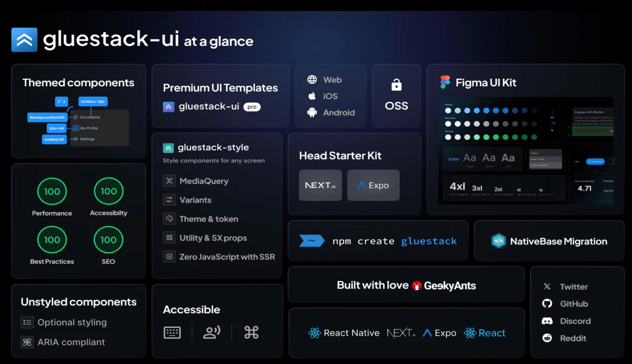Image resolution: width=632 pixels, height=364 pixels.
Task: Click the gluestack-ui pro purple logo
Action: pos(168,107)
